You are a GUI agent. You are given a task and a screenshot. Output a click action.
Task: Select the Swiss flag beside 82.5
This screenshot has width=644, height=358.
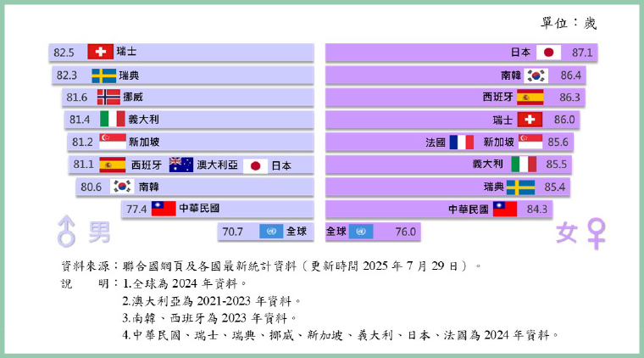(x=101, y=52)
